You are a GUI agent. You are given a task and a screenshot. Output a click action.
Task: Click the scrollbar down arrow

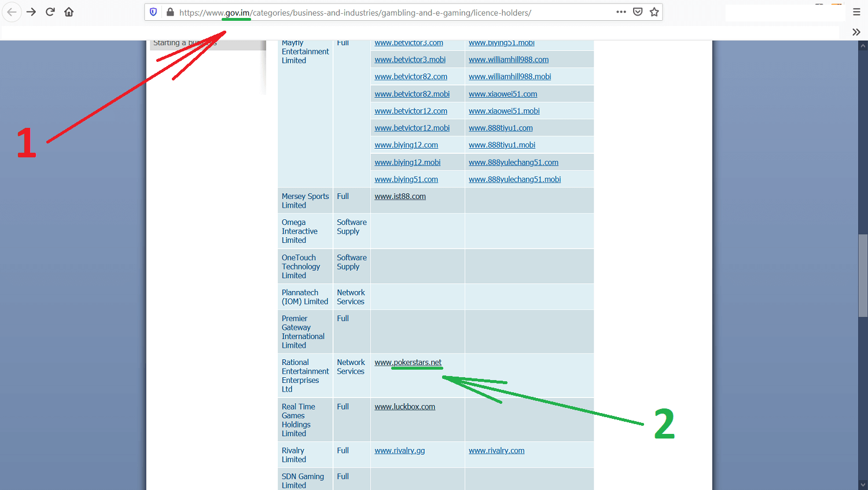(x=863, y=485)
